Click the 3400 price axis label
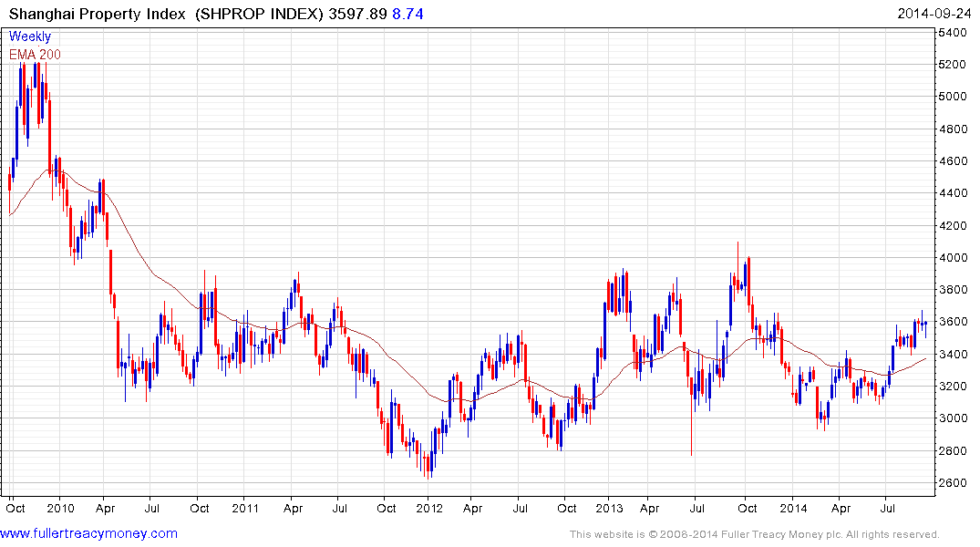This screenshot has width=980, height=547. tap(952, 354)
